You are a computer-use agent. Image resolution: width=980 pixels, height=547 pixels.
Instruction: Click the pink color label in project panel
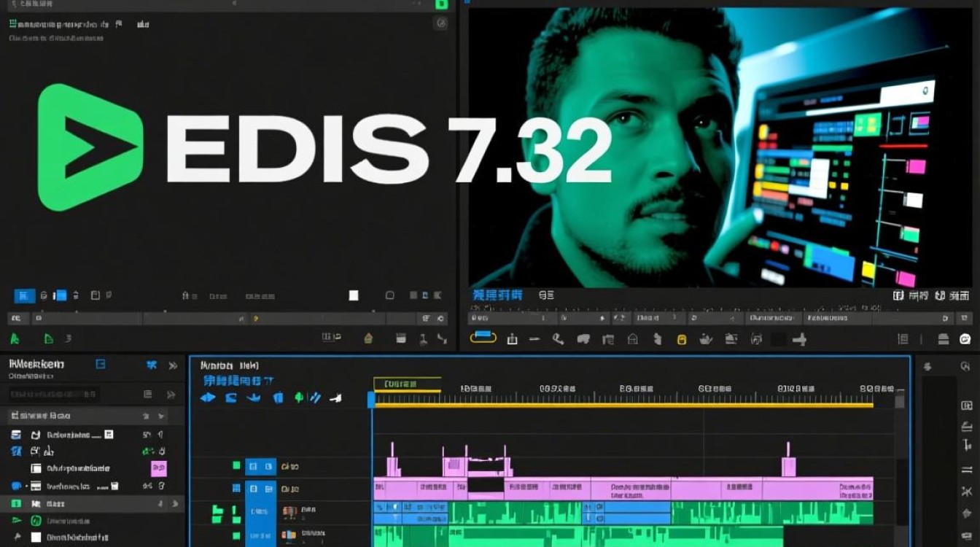[158, 468]
